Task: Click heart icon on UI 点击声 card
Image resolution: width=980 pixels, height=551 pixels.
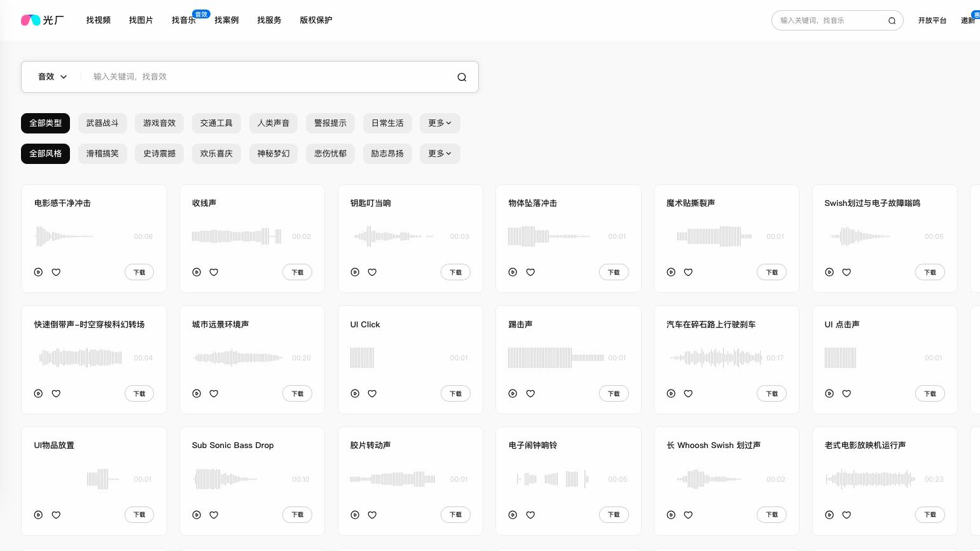Action: [x=846, y=393]
